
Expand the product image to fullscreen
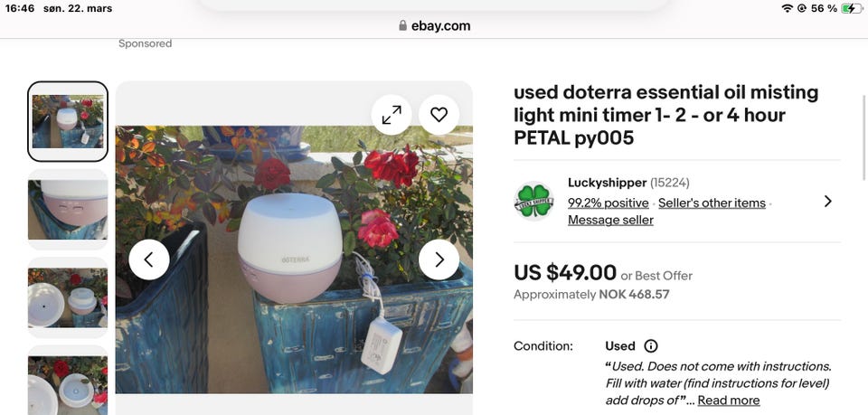[392, 115]
